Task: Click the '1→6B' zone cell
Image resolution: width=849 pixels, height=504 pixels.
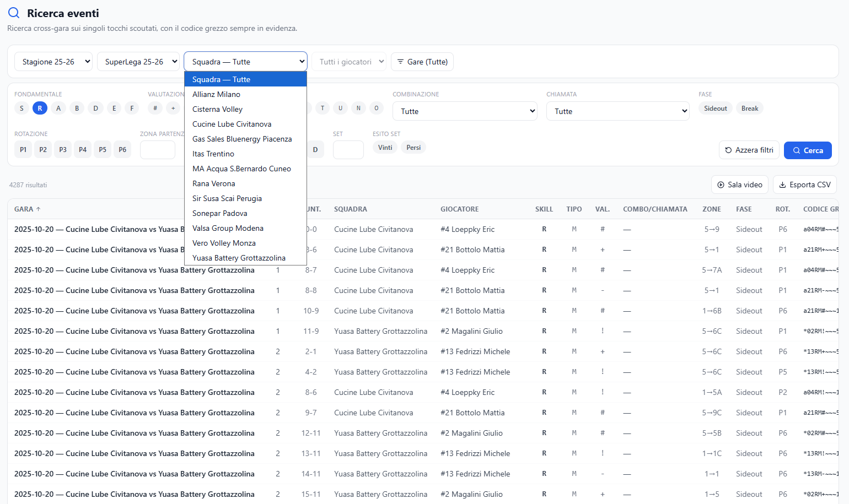Action: point(712,311)
